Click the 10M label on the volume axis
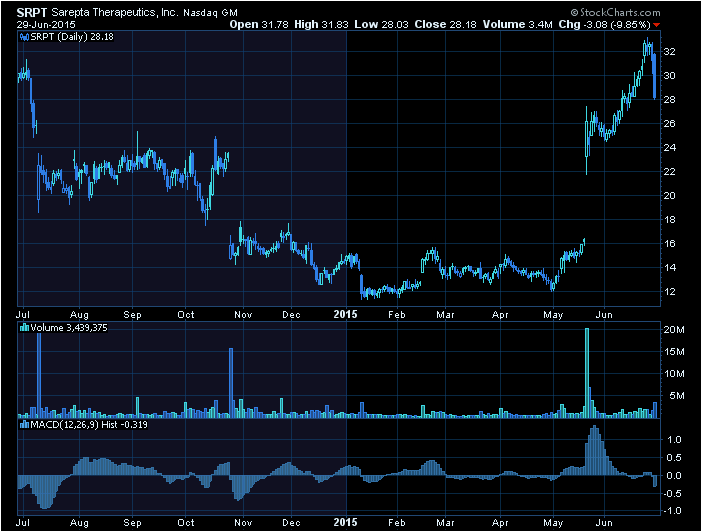The width and height of the screenshot is (702, 532). point(674,373)
